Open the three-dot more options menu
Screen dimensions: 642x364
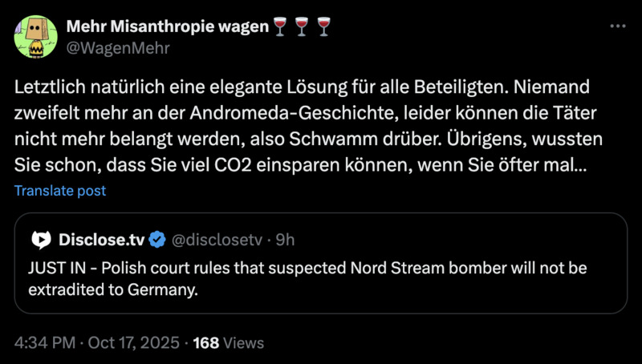[617, 26]
